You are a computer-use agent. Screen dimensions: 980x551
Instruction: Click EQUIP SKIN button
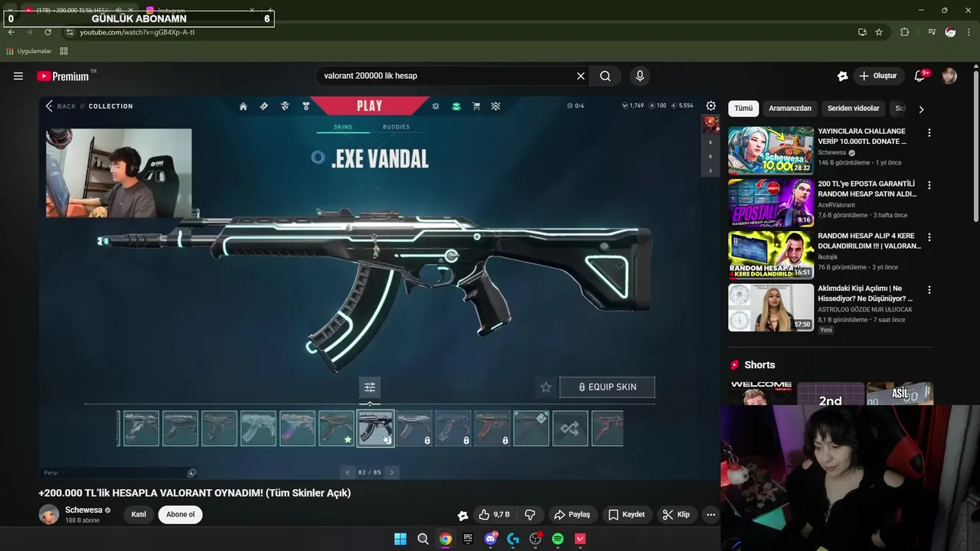(607, 387)
